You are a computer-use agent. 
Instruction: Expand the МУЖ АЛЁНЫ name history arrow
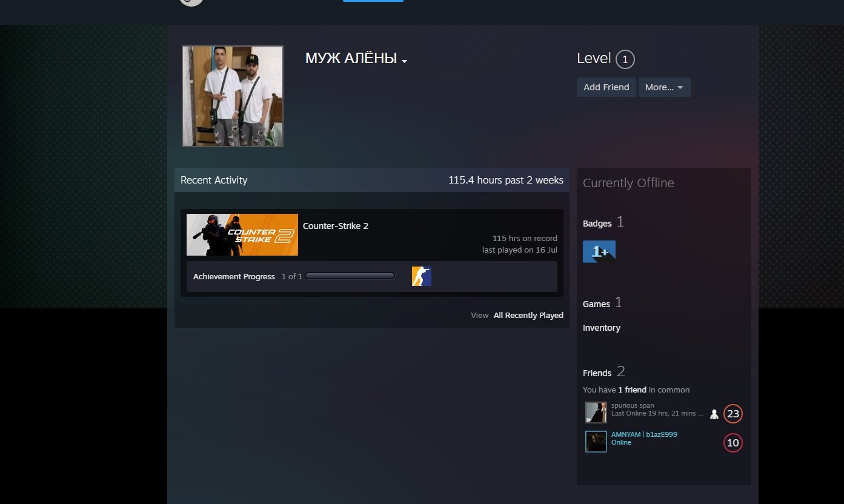(404, 61)
